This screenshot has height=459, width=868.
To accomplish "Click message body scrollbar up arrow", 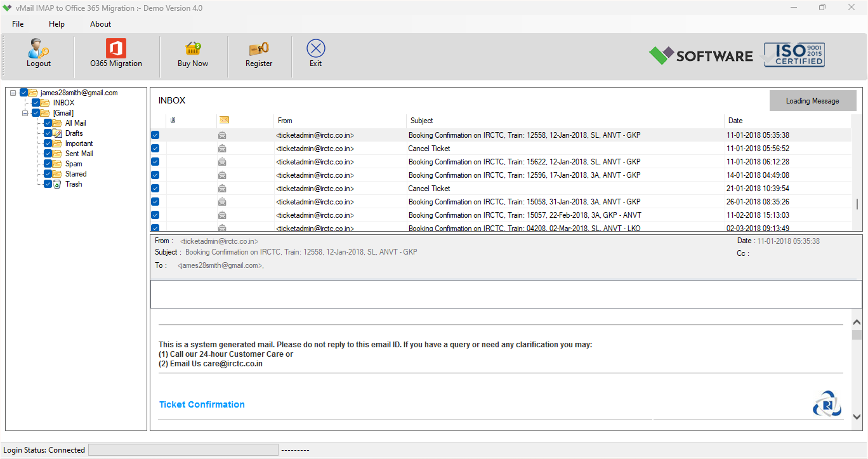I will pos(857,322).
